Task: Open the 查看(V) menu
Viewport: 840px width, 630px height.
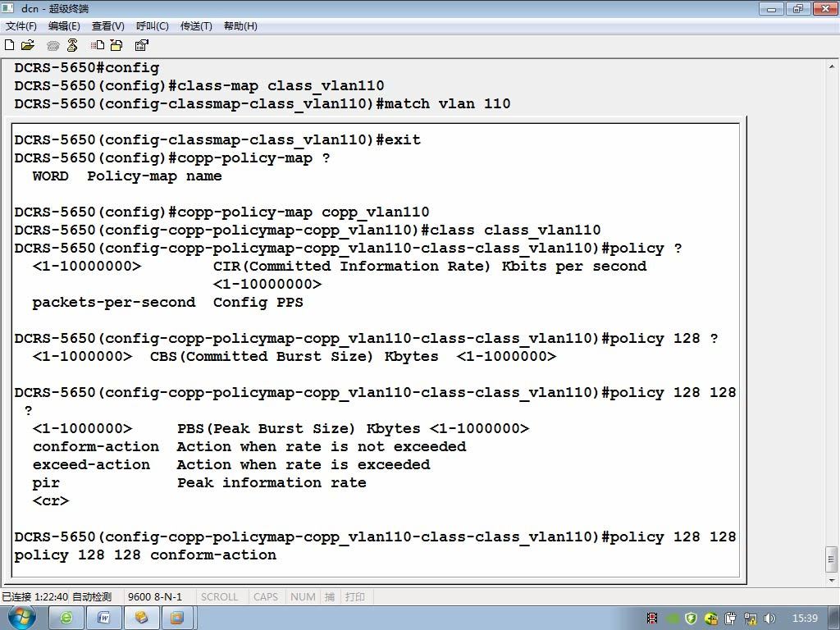Action: pos(107,25)
